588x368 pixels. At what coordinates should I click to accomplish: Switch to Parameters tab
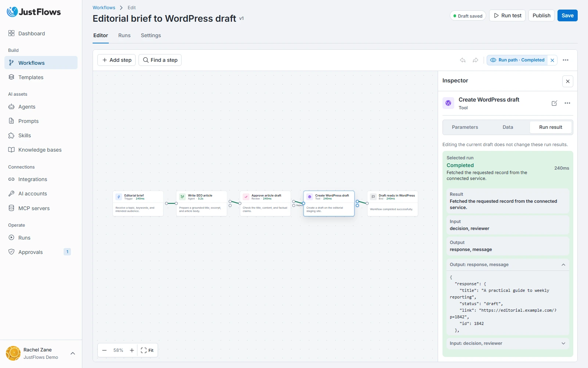pyautogui.click(x=465, y=127)
